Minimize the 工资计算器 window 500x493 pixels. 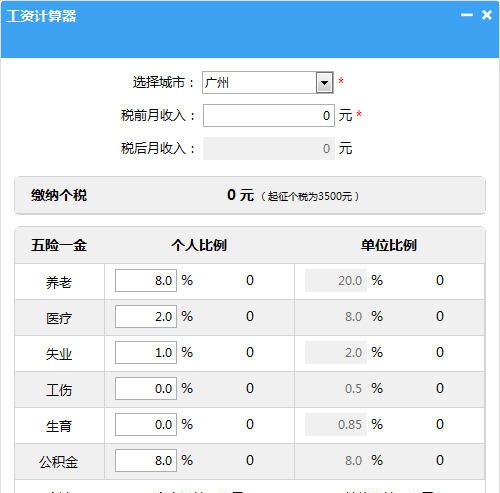coord(467,15)
